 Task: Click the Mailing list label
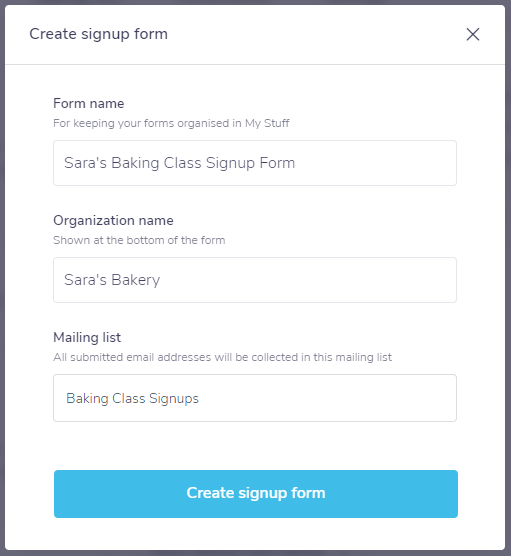coord(87,338)
